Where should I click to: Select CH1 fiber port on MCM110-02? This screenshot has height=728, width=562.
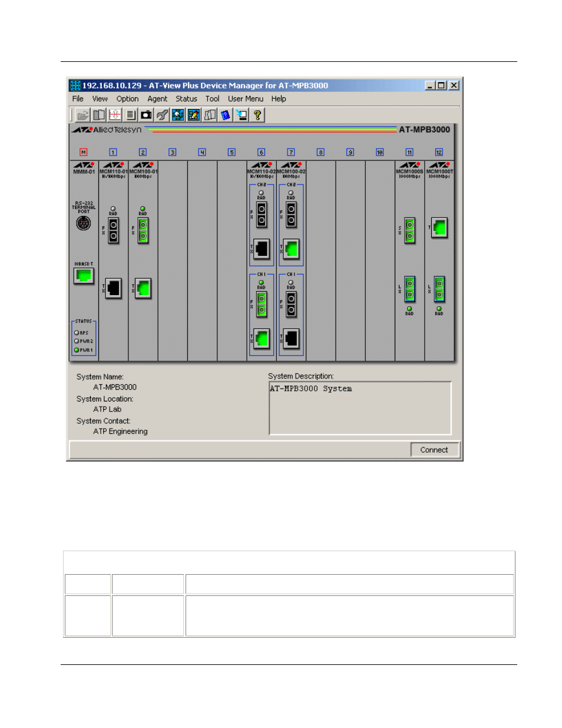(262, 304)
